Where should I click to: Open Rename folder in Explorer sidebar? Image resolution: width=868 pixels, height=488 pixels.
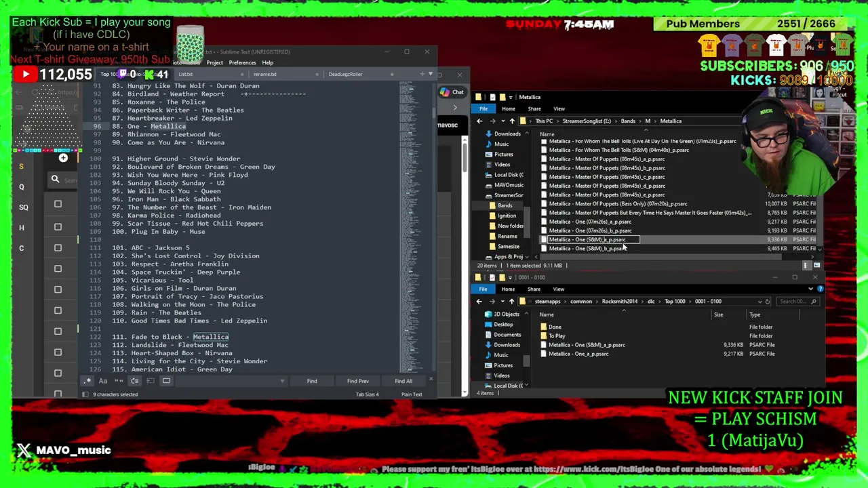[507, 236]
